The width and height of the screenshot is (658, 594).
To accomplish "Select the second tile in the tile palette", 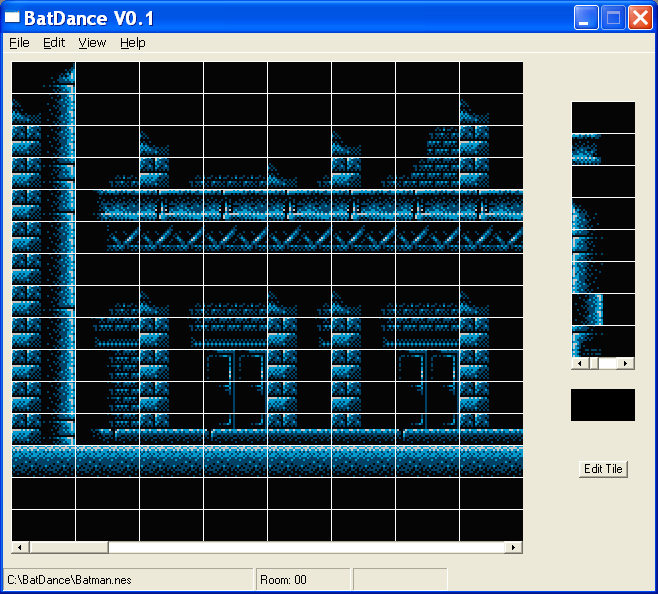I will tap(603, 149).
